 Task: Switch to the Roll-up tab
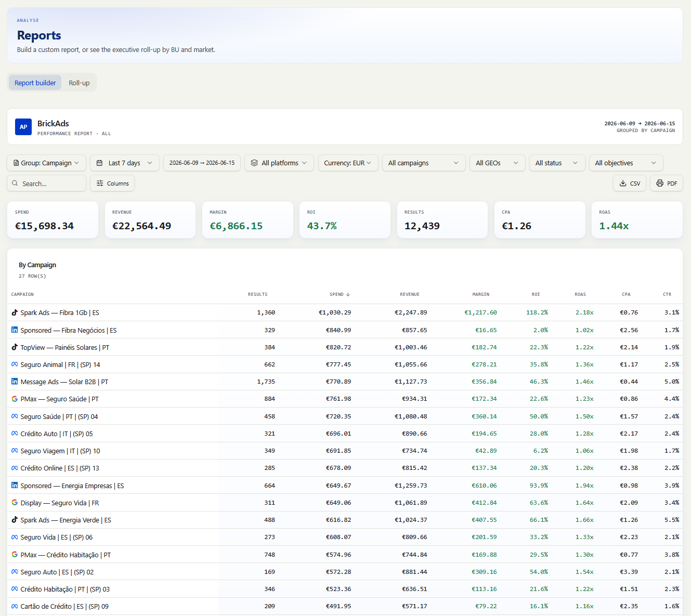pos(79,83)
